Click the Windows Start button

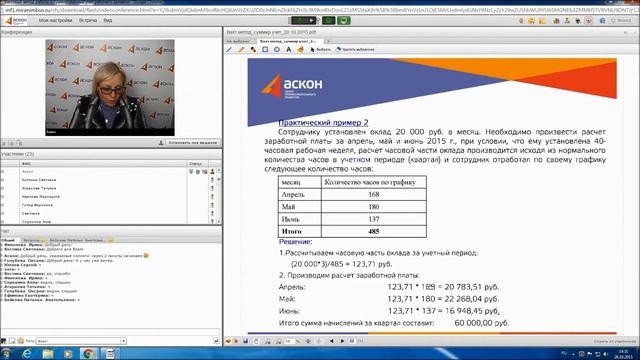[6, 353]
